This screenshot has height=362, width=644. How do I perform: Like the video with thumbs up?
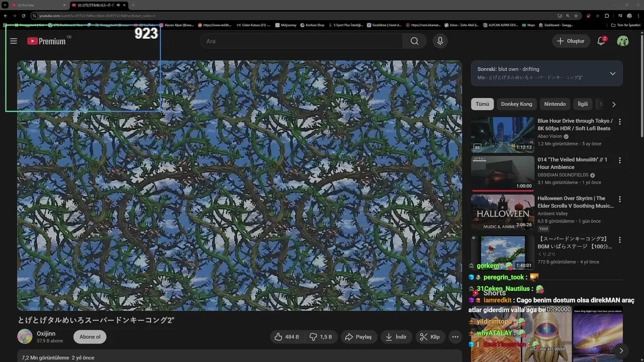coord(287,337)
